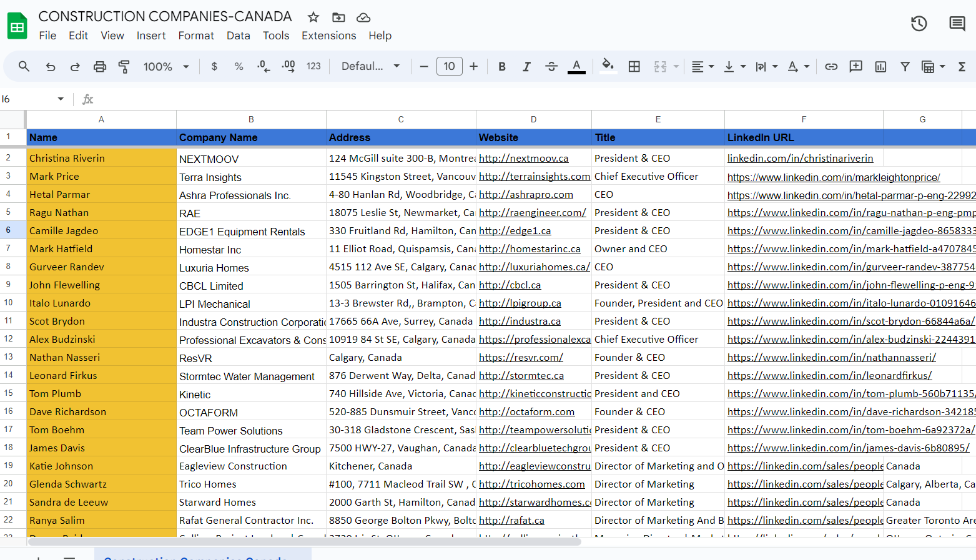The image size is (976, 560).
Task: Open the Tools menu
Action: click(x=276, y=36)
